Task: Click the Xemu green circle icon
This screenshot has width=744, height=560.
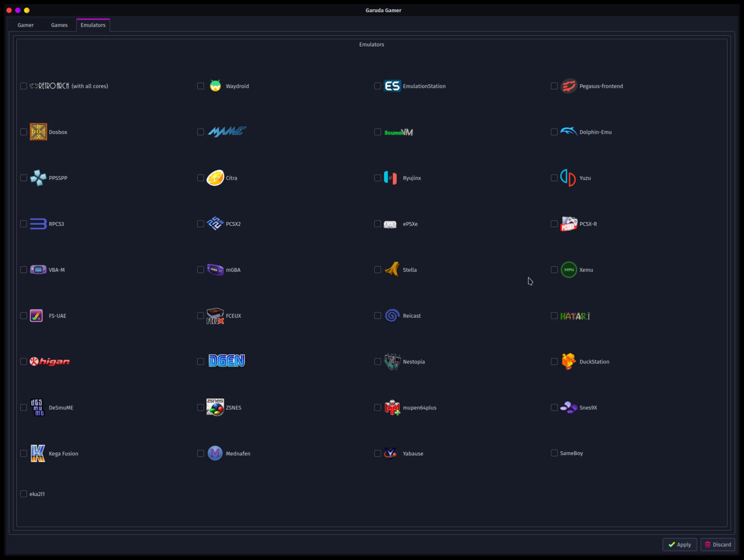Action: coord(569,270)
